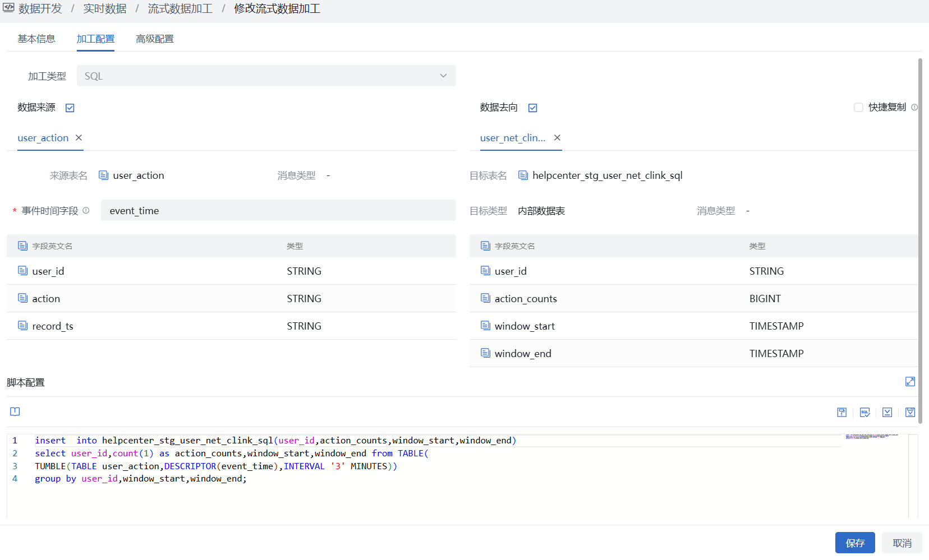Click TIMESTAMP type in window_start row
The image size is (929, 560).
[776, 326]
